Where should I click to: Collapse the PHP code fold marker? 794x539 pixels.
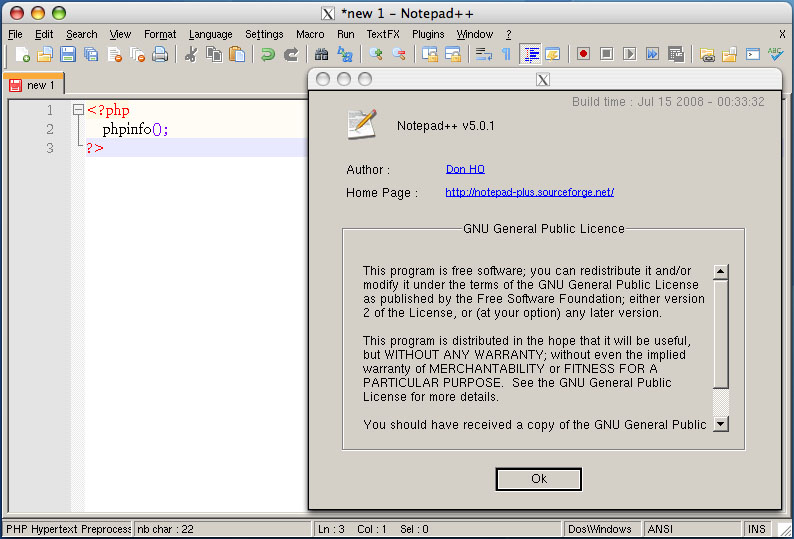[x=78, y=110]
